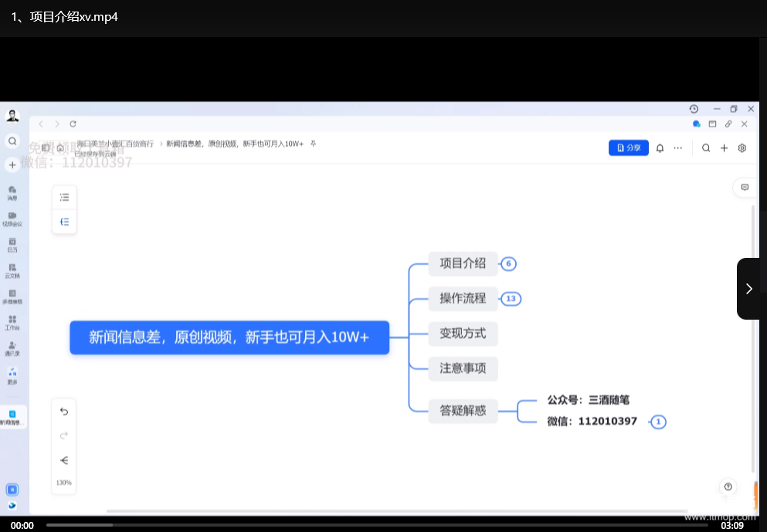Open the three-dots more options menu
The height and width of the screenshot is (532, 767).
[678, 148]
